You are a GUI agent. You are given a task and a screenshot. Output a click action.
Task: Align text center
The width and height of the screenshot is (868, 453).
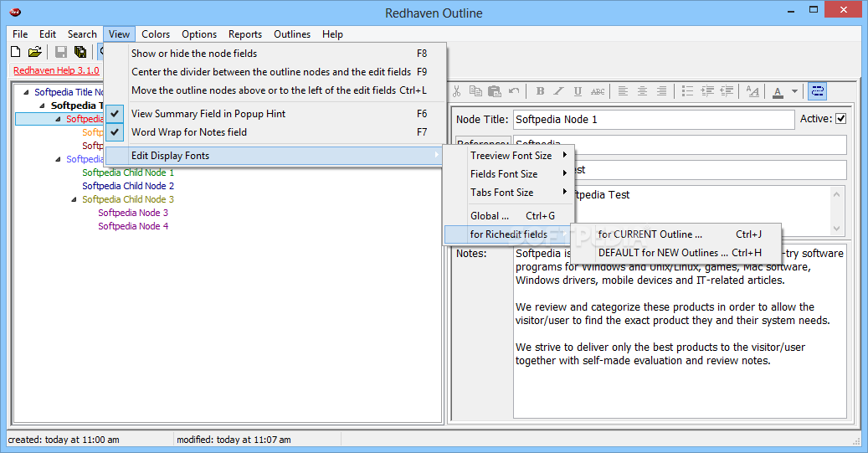(642, 91)
